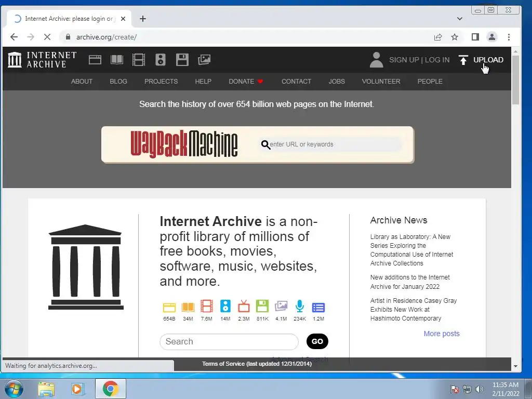Image resolution: width=532 pixels, height=399 pixels.
Task: Click the Upload arrow icon
Action: [463, 60]
